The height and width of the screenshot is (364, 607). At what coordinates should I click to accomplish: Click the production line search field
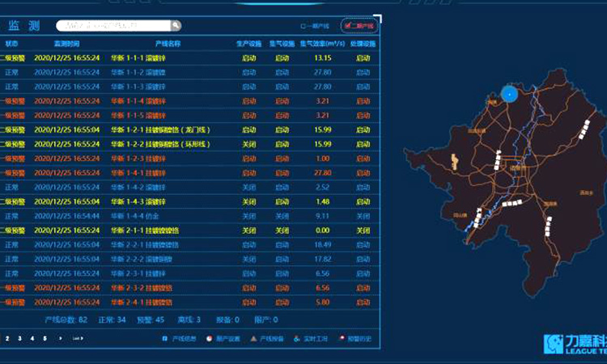[x=113, y=27]
